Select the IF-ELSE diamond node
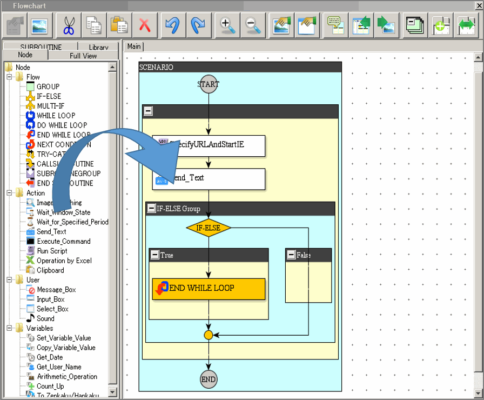 208,228
